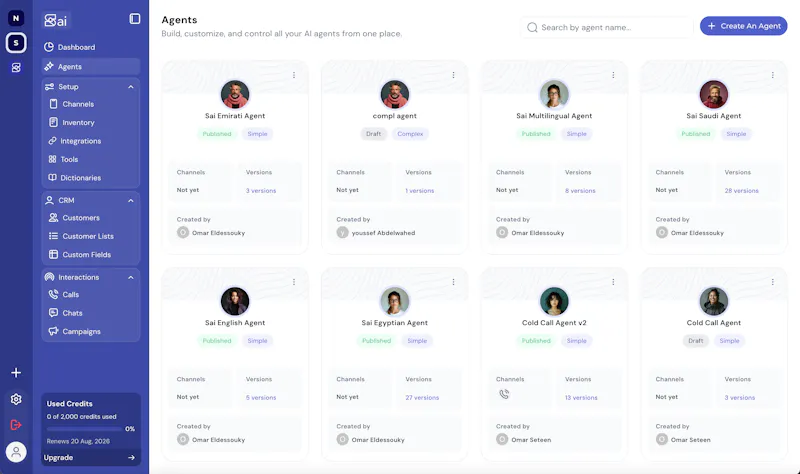Open the three-dot menu on Sai Emirati Agent
This screenshot has height=474, width=800.
click(294, 75)
